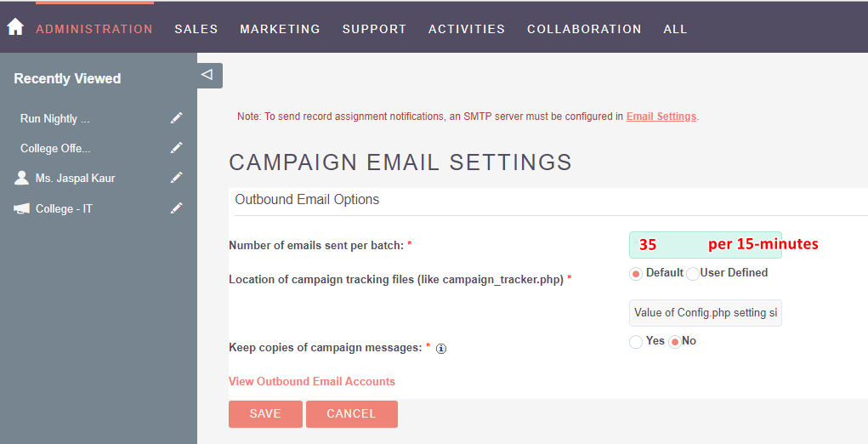Image resolution: width=868 pixels, height=444 pixels.
Task: Choose Yes for keep campaign copies
Action: coord(636,342)
